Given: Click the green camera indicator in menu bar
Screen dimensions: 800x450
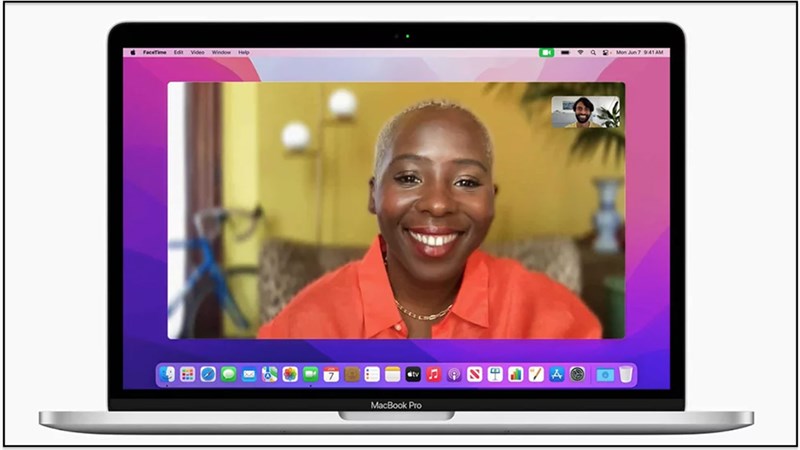Looking at the screenshot, I should (546, 52).
